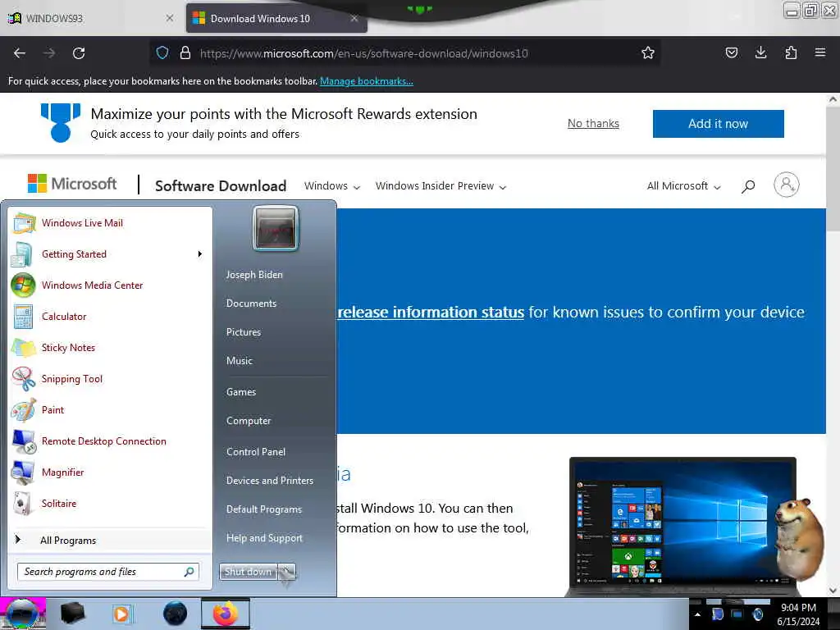Open the Music library
This screenshot has width=840, height=630.
pyautogui.click(x=239, y=361)
